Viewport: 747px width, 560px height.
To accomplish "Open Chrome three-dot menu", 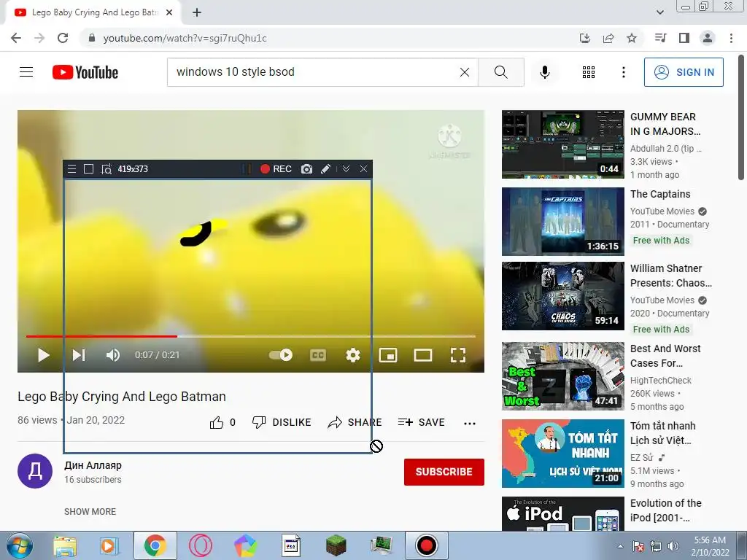I will tap(731, 38).
